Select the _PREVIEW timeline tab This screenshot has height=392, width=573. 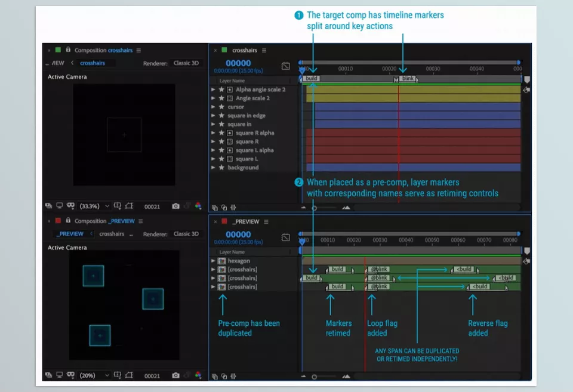click(x=247, y=222)
